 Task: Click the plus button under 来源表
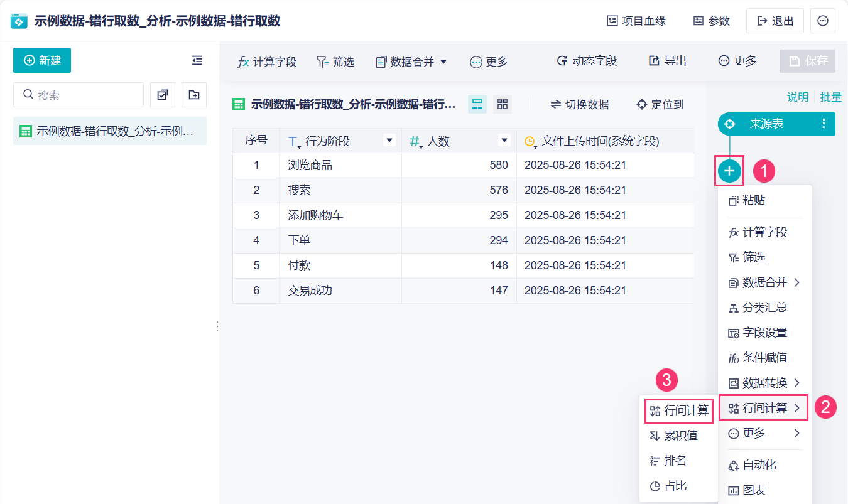[x=729, y=170]
